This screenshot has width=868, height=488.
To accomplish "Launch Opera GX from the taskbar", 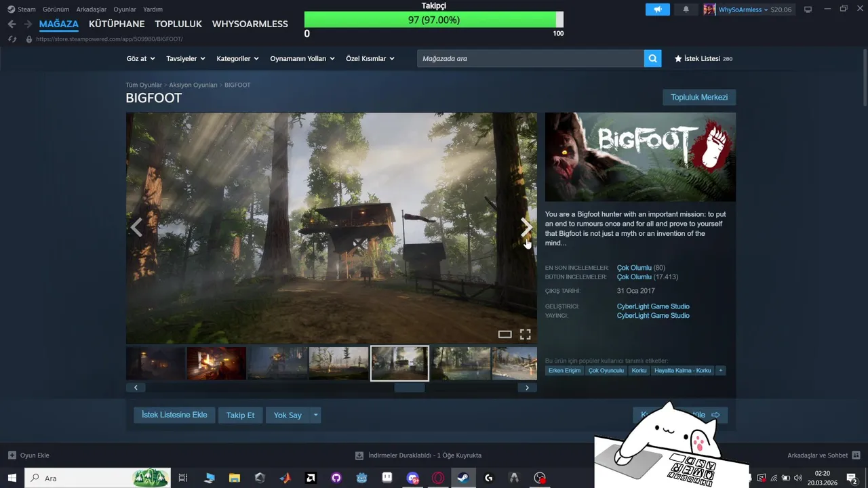I will pos(438,478).
